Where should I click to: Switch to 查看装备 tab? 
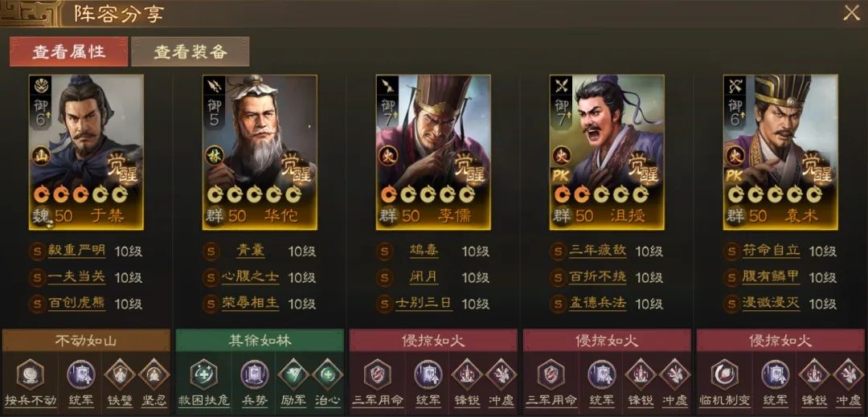pyautogui.click(x=190, y=52)
